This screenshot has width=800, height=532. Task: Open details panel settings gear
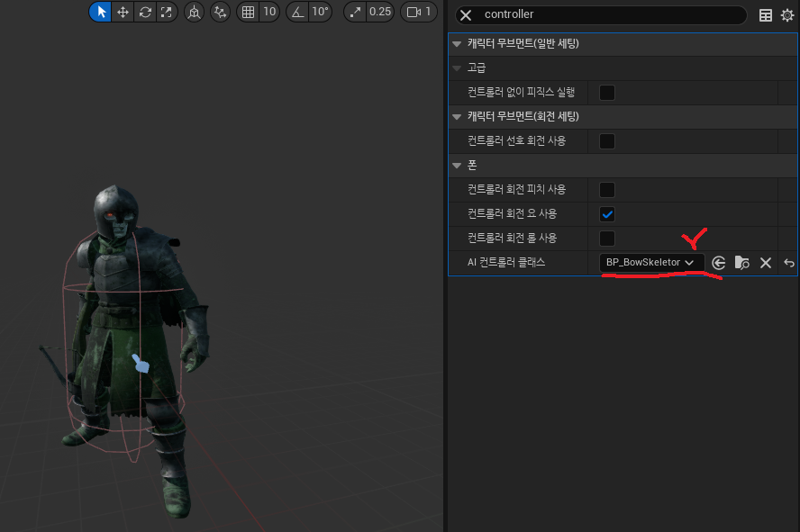787,15
